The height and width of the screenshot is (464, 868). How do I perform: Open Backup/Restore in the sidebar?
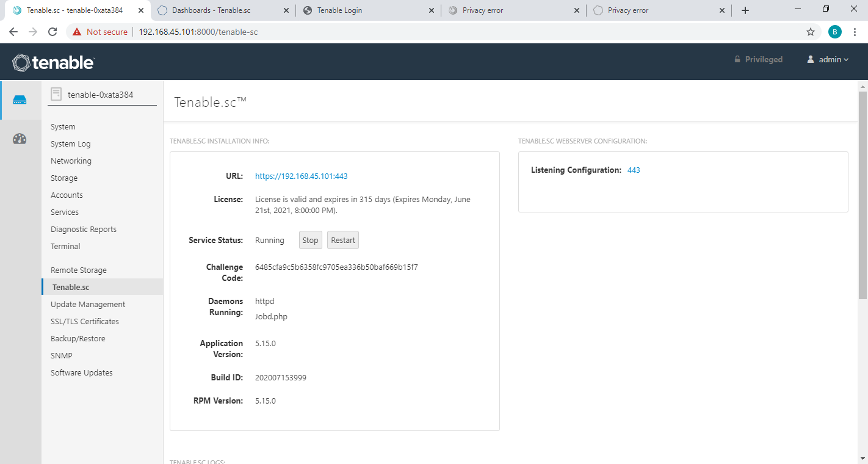(x=78, y=339)
